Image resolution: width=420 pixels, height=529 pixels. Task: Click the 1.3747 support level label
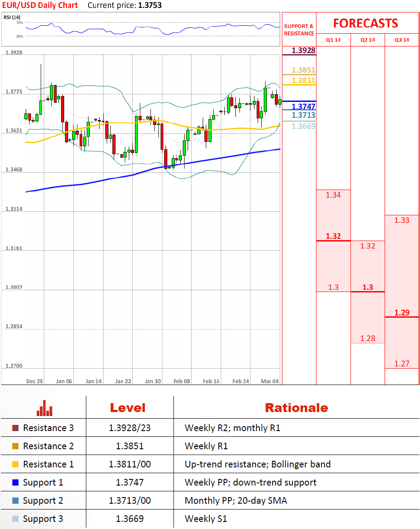(303, 106)
